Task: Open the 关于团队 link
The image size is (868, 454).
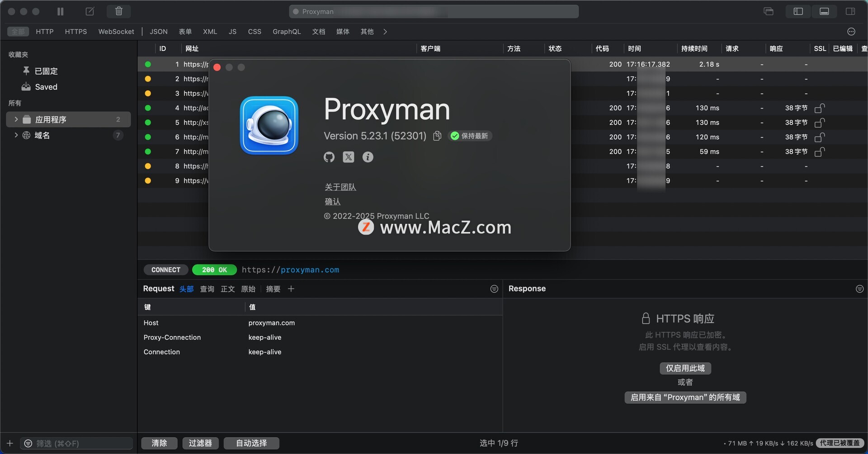Action: coord(340,187)
